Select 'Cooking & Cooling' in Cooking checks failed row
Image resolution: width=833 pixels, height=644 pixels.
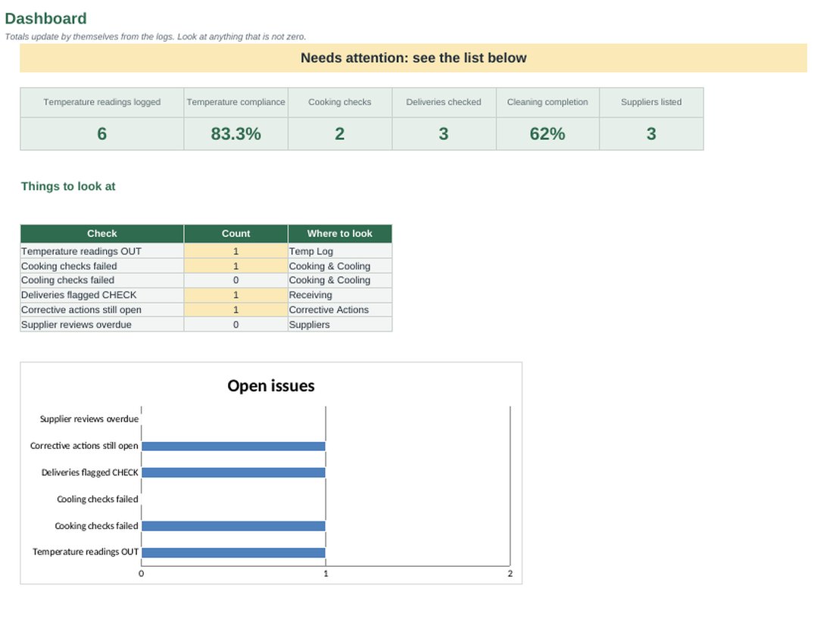coord(340,266)
